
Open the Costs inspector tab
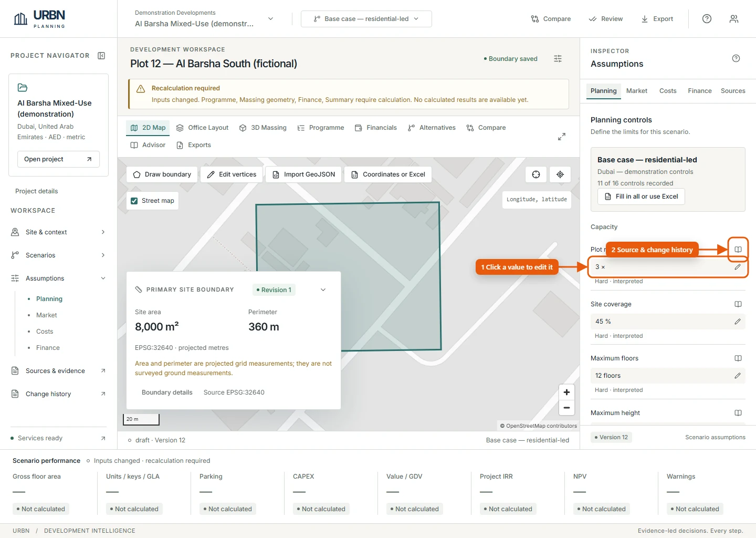pyautogui.click(x=668, y=91)
